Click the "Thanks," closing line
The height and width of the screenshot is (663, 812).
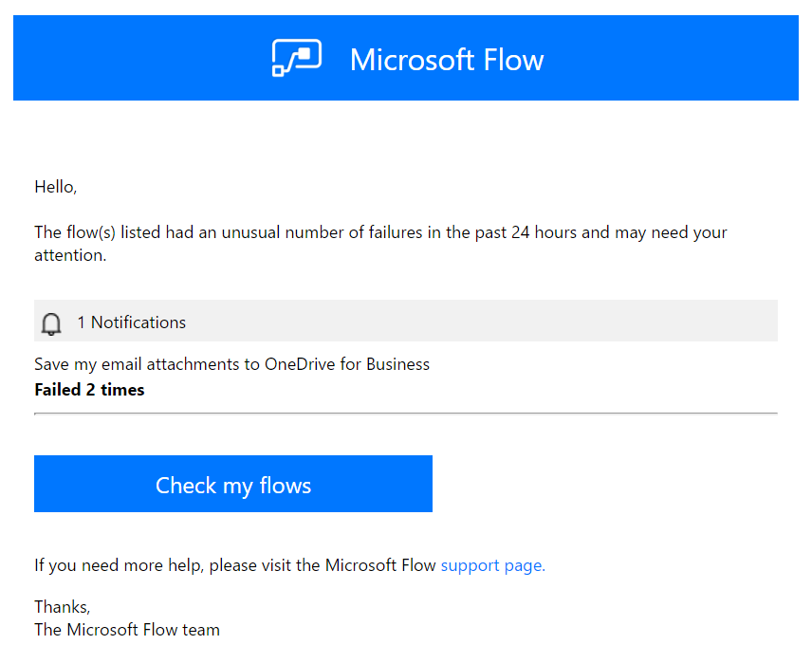click(x=62, y=607)
